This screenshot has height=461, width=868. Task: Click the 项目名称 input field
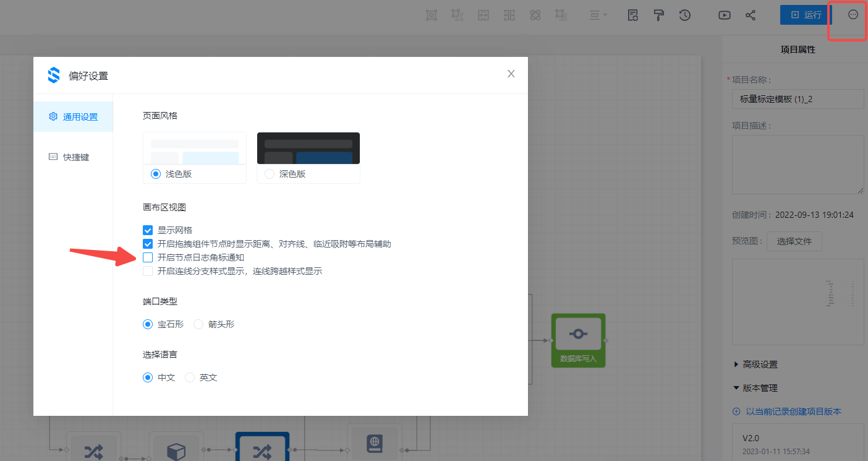pyautogui.click(x=798, y=99)
